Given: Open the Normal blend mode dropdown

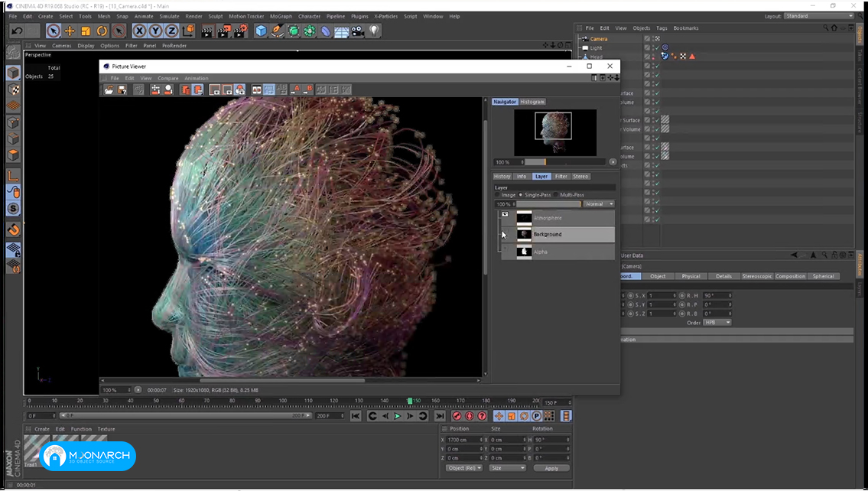Looking at the screenshot, I should click(599, 204).
